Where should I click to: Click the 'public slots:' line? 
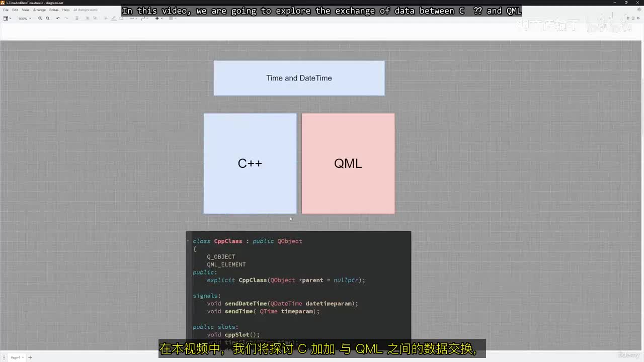pos(216,327)
